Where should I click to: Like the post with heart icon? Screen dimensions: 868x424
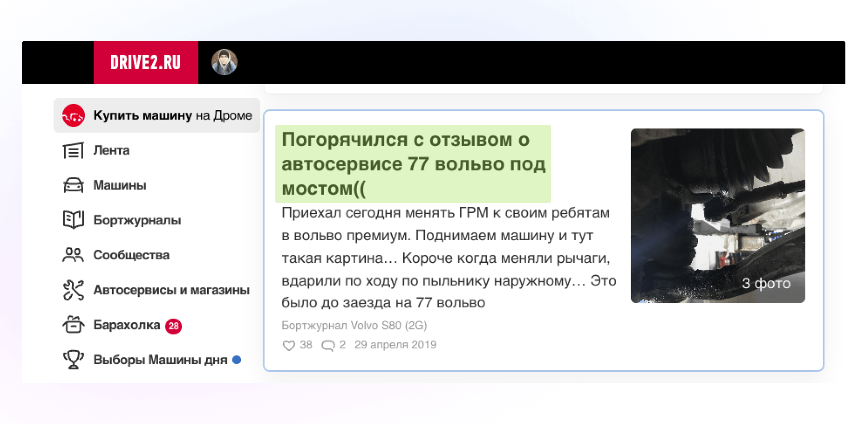coord(289,345)
